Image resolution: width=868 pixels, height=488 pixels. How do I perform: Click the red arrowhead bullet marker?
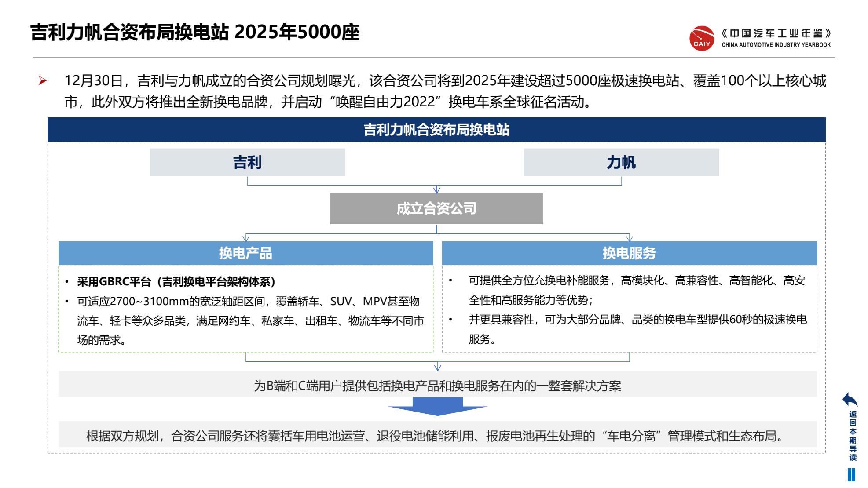tap(43, 81)
